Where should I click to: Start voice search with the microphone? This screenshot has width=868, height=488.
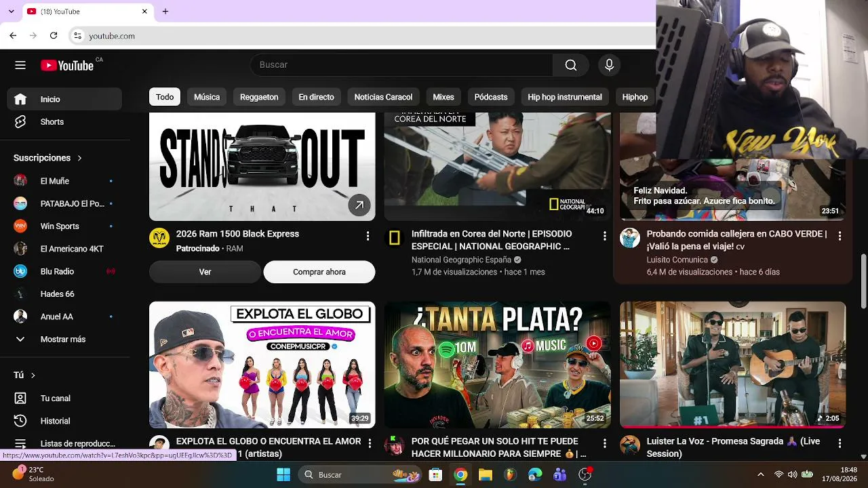[609, 65]
